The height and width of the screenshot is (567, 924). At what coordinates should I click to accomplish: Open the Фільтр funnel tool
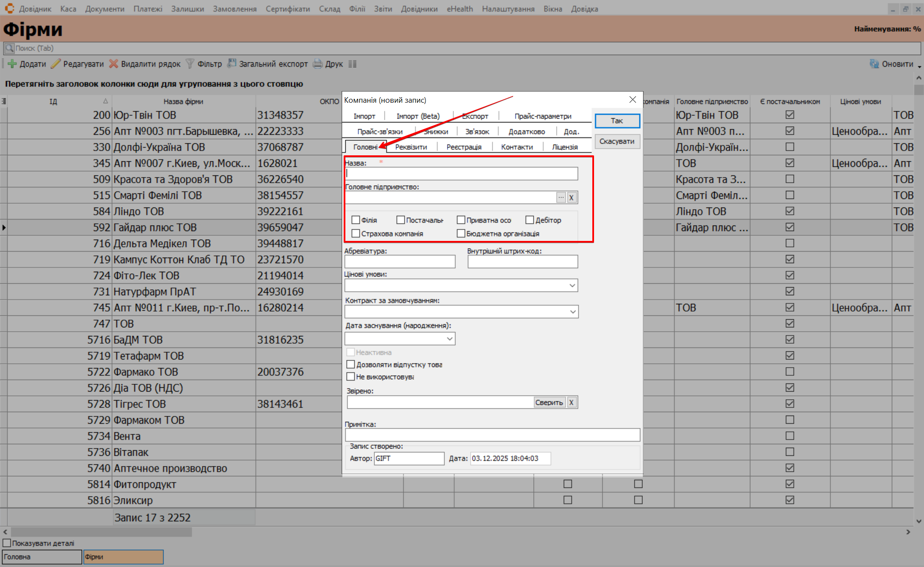(x=190, y=64)
